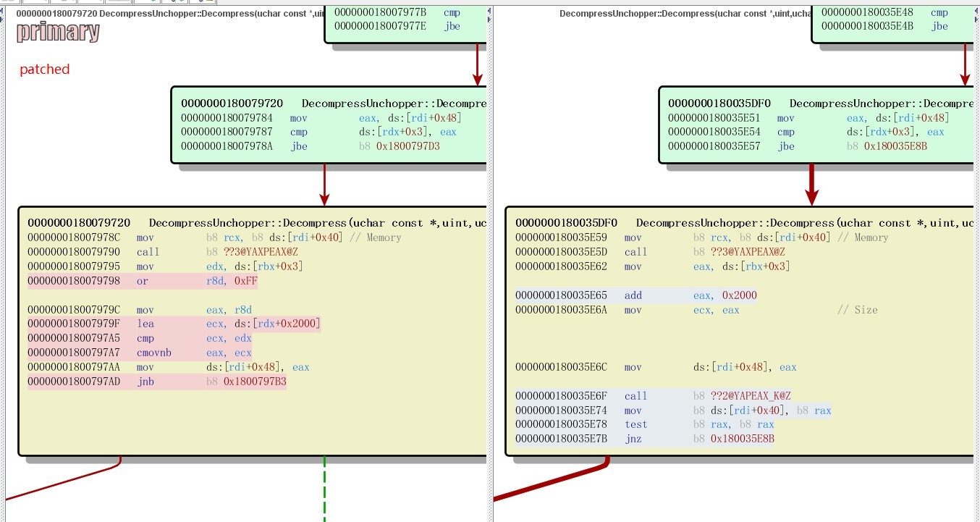
Task: Click the dashed green edge below primary yellow node
Action: (324, 489)
